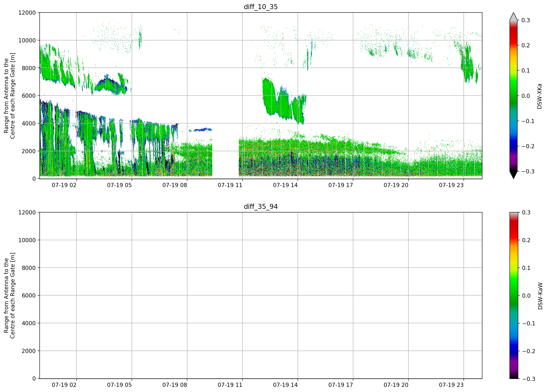Click '07-19 08' x-tick under diff_35_94 plot

[175, 385]
